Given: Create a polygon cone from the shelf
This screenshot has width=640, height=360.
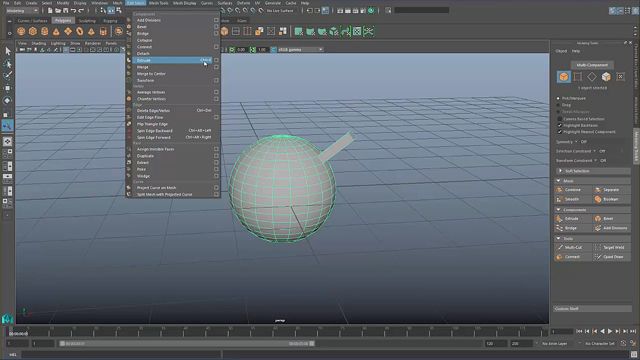Looking at the screenshot, I should pos(56,31).
